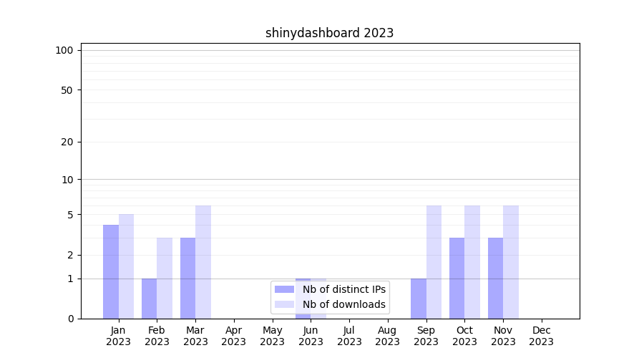Click the January distinct IPs bar
644x358 pixels.
(111, 272)
